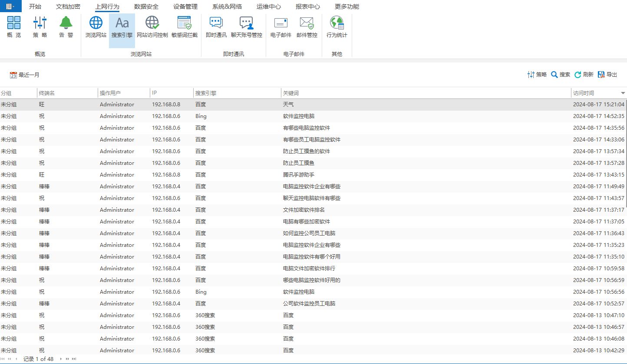Click the 刷新 refresh button

[x=584, y=75]
